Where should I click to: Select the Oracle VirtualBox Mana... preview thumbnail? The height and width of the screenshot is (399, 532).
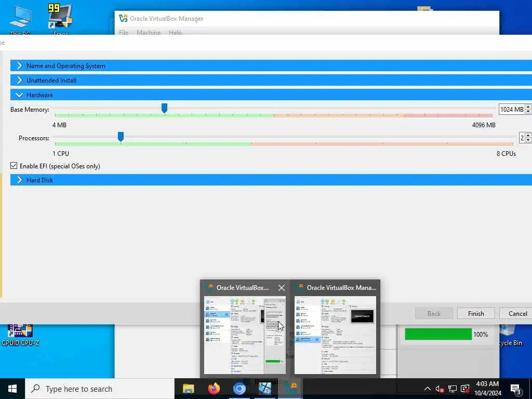point(335,335)
